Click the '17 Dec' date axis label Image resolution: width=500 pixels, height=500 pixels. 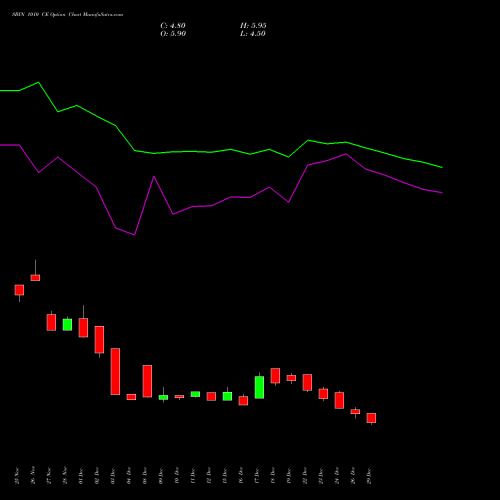(257, 476)
